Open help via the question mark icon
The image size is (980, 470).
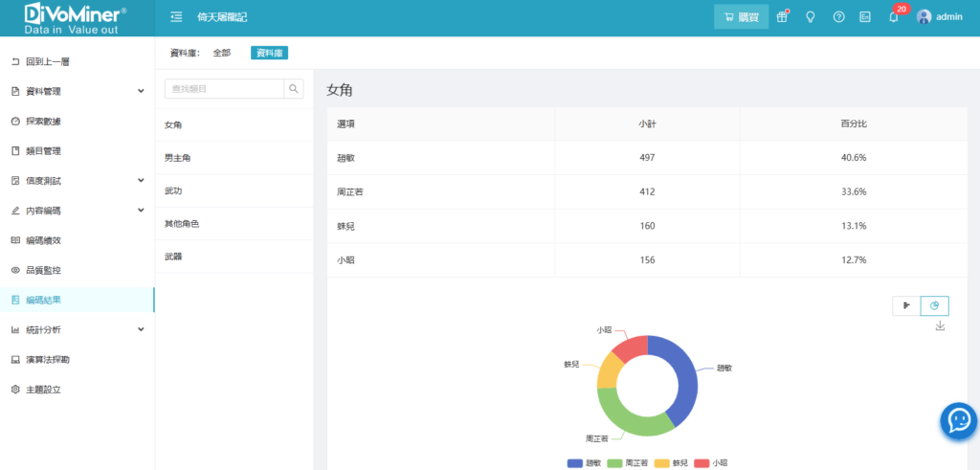pyautogui.click(x=838, y=16)
